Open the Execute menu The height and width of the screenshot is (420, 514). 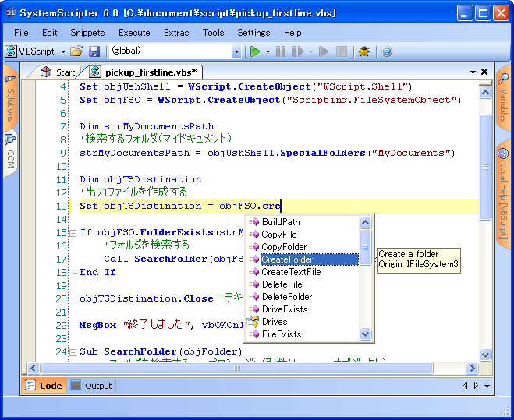coord(134,33)
